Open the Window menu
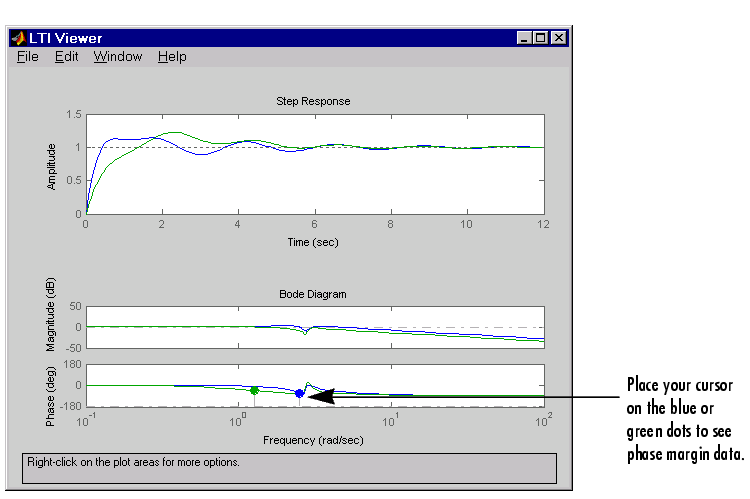Image resolution: width=750 pixels, height=499 pixels. pyautogui.click(x=118, y=56)
